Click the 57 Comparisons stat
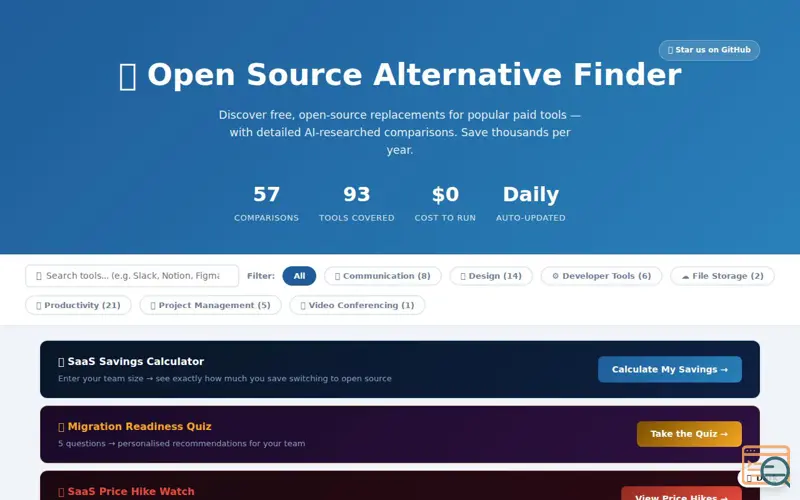This screenshot has height=500, width=800. click(x=266, y=204)
